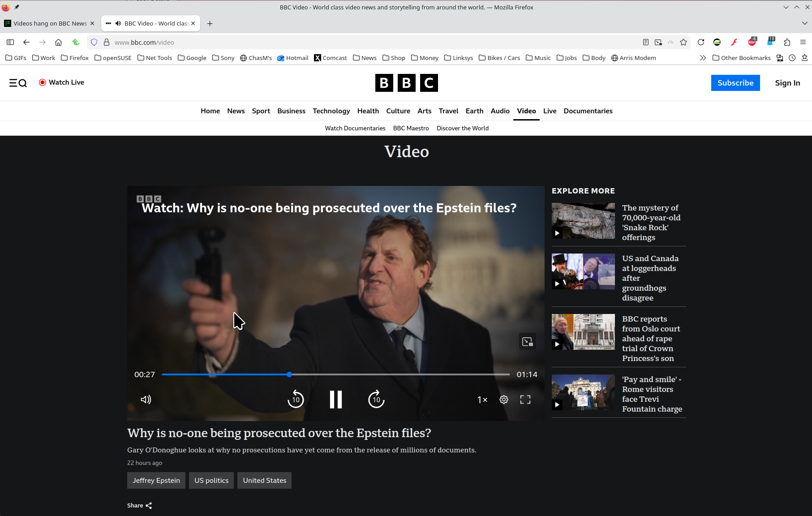This screenshot has height=516, width=812.
Task: Enter fullscreen video mode
Action: click(x=525, y=400)
